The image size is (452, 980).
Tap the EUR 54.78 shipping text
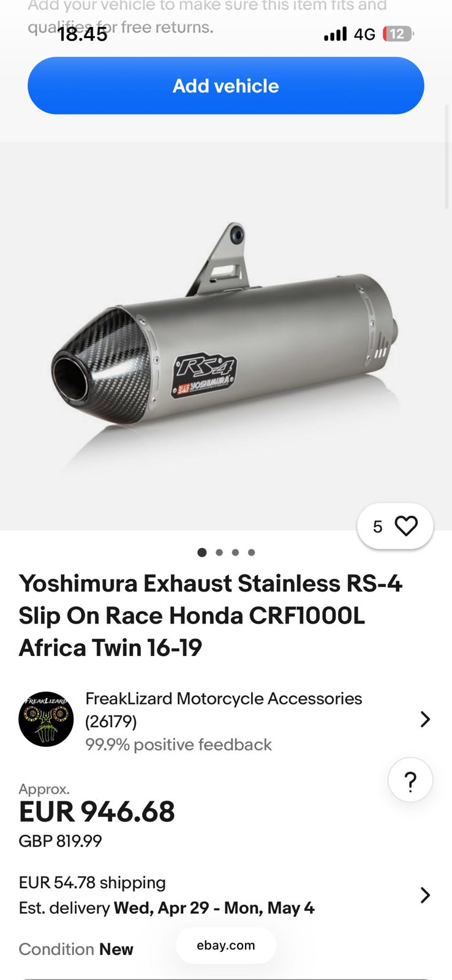point(92,883)
